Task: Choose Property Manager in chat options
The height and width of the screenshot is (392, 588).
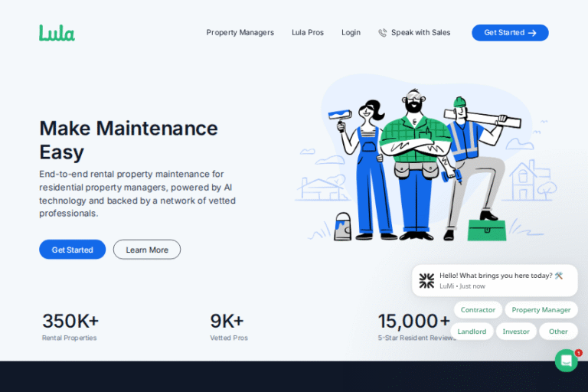Action: tap(541, 310)
